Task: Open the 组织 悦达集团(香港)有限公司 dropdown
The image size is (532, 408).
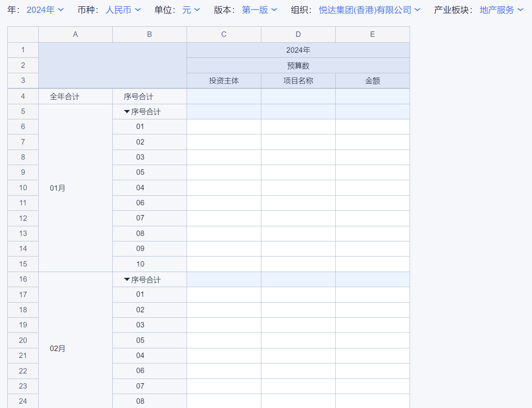Action: click(x=369, y=10)
